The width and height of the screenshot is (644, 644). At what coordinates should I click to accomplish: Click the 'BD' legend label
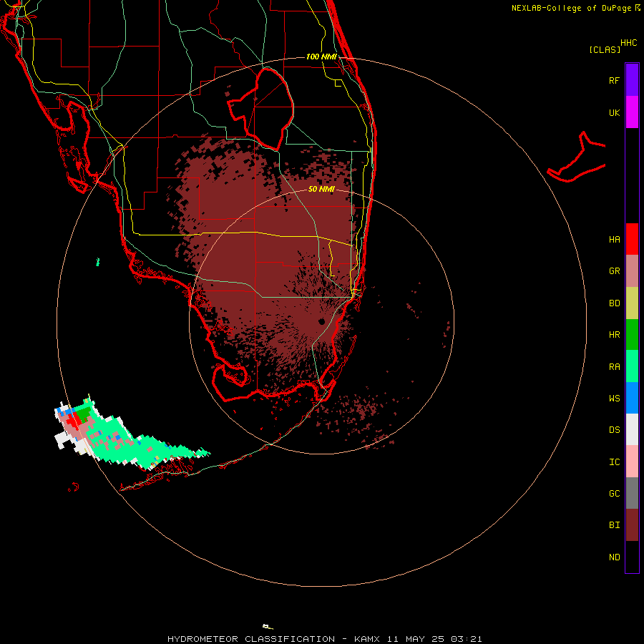pyautogui.click(x=614, y=303)
